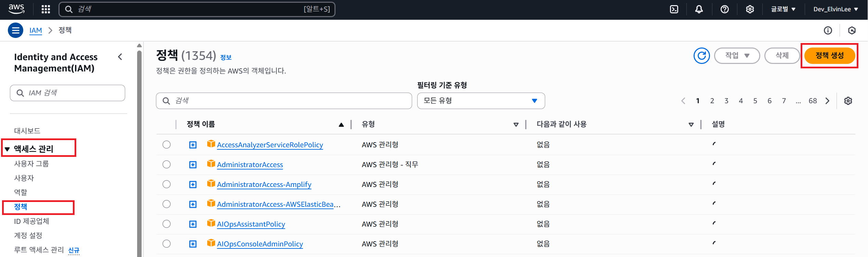The width and height of the screenshot is (868, 257).
Task: Click the policy search field
Action: (284, 101)
